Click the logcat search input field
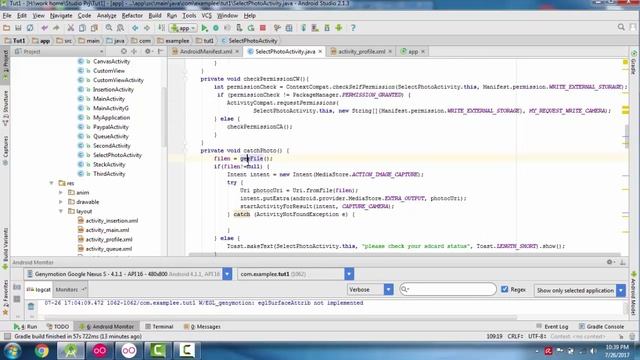 click(x=448, y=289)
